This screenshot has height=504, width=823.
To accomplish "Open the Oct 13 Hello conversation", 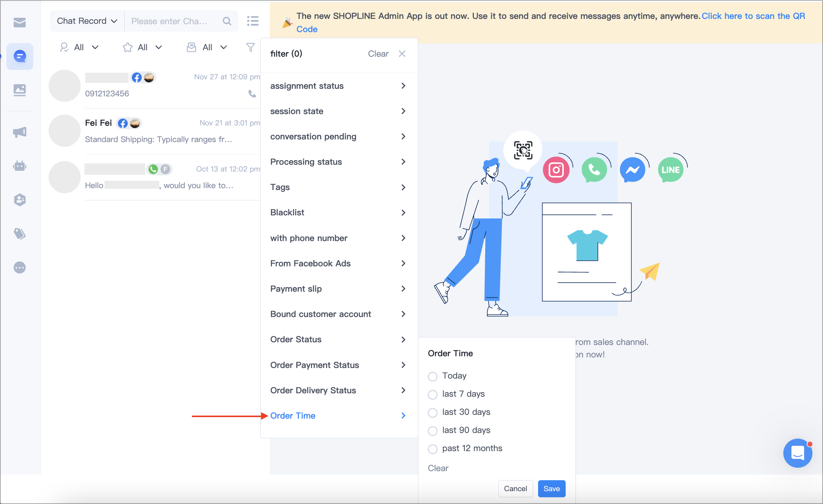I will pyautogui.click(x=155, y=177).
